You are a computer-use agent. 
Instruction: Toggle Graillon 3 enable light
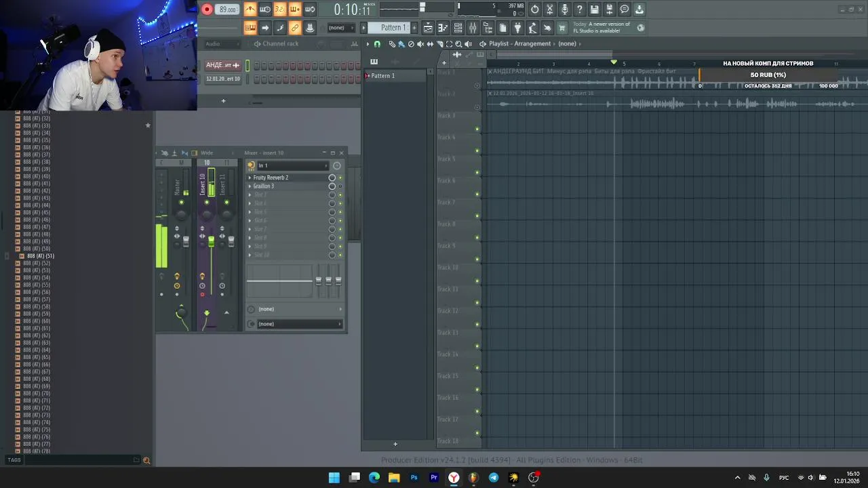click(x=340, y=186)
